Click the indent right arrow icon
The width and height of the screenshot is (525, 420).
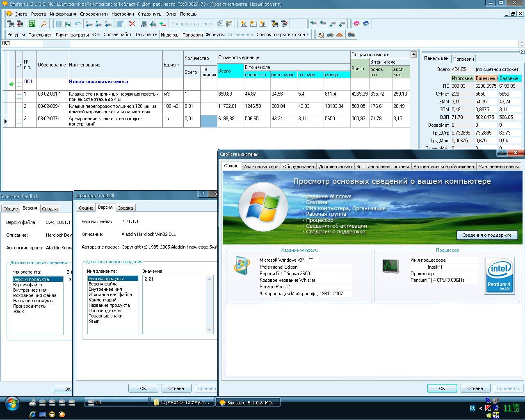point(313,24)
